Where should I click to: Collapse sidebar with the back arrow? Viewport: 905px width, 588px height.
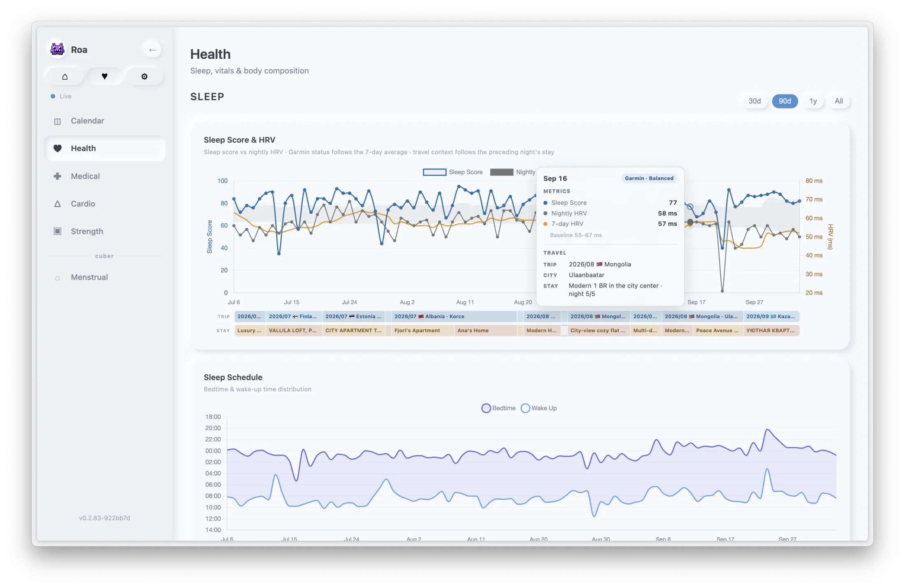pyautogui.click(x=153, y=50)
